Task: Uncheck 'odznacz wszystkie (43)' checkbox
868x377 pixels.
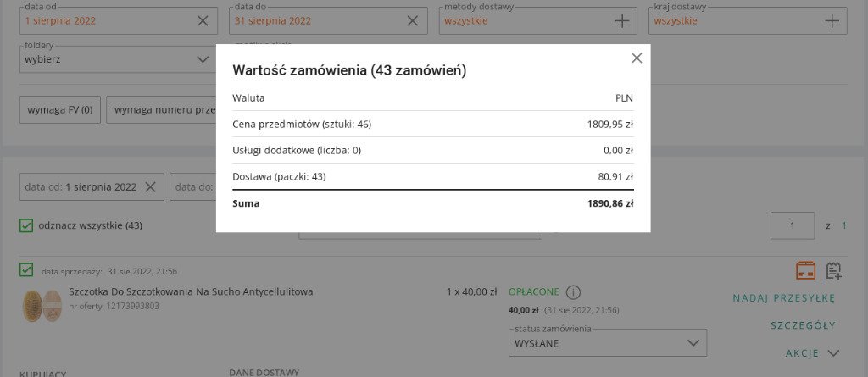Action: pyautogui.click(x=26, y=225)
